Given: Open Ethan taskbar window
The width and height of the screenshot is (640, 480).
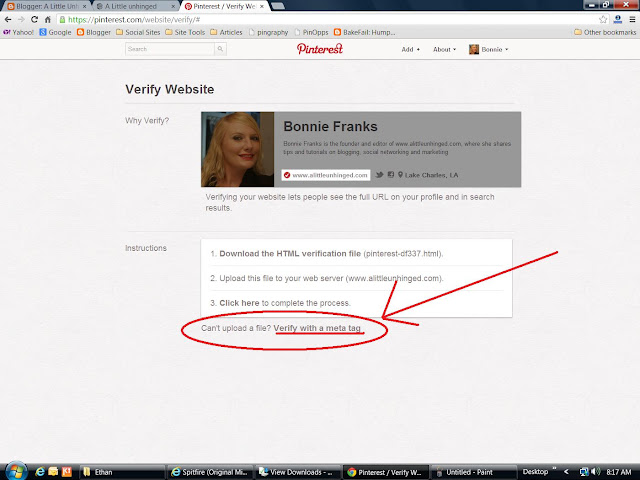Looking at the screenshot, I should click(121, 472).
